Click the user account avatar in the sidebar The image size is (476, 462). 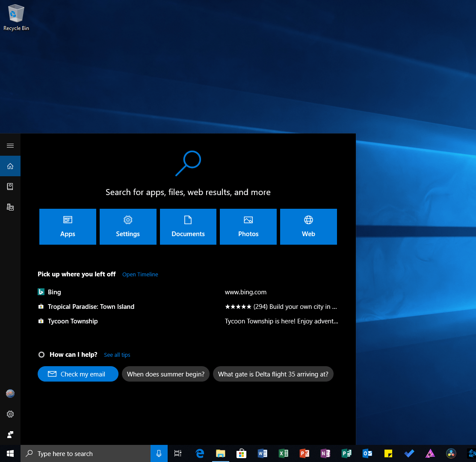click(x=10, y=394)
